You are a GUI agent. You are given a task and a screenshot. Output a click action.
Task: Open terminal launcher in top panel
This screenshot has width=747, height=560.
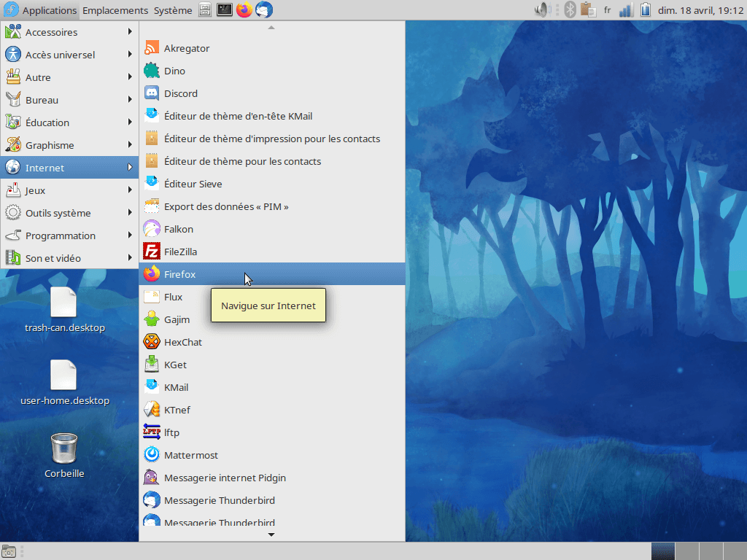point(225,10)
